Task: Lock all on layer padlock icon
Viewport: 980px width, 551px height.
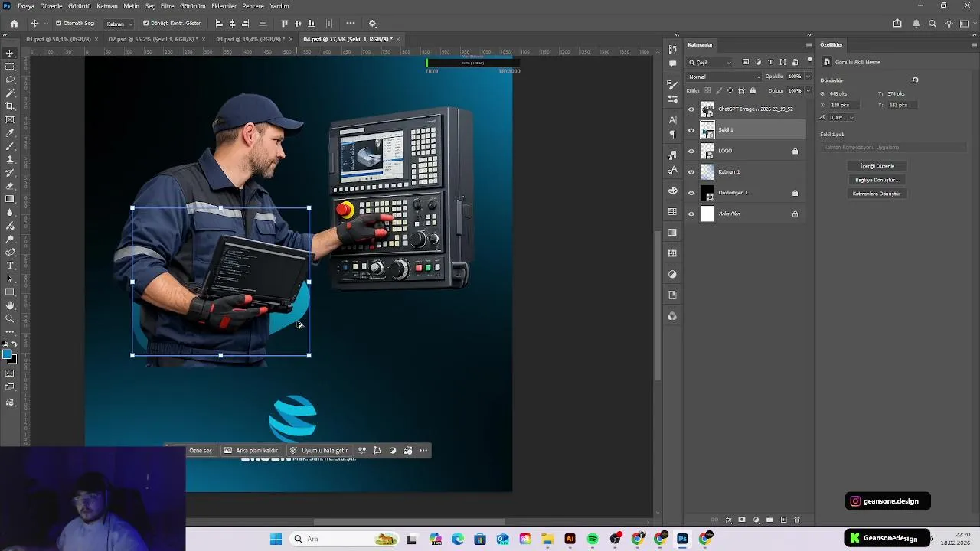Action: click(753, 90)
